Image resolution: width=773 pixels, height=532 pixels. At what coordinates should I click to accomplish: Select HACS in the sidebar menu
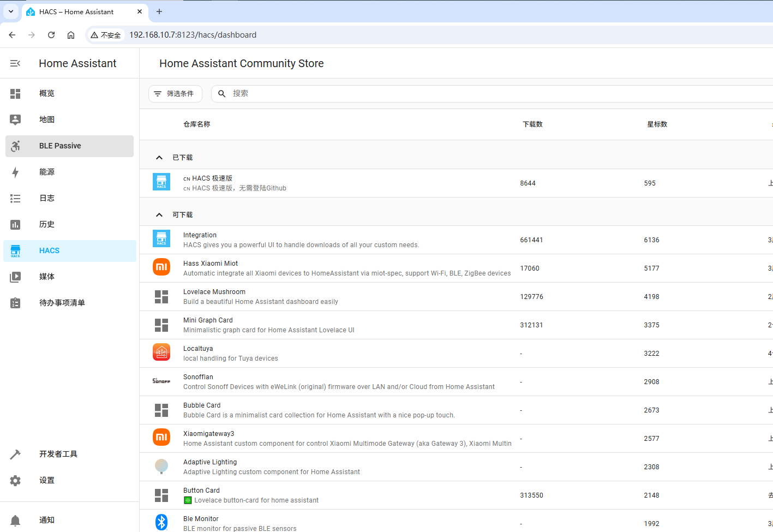(70, 251)
